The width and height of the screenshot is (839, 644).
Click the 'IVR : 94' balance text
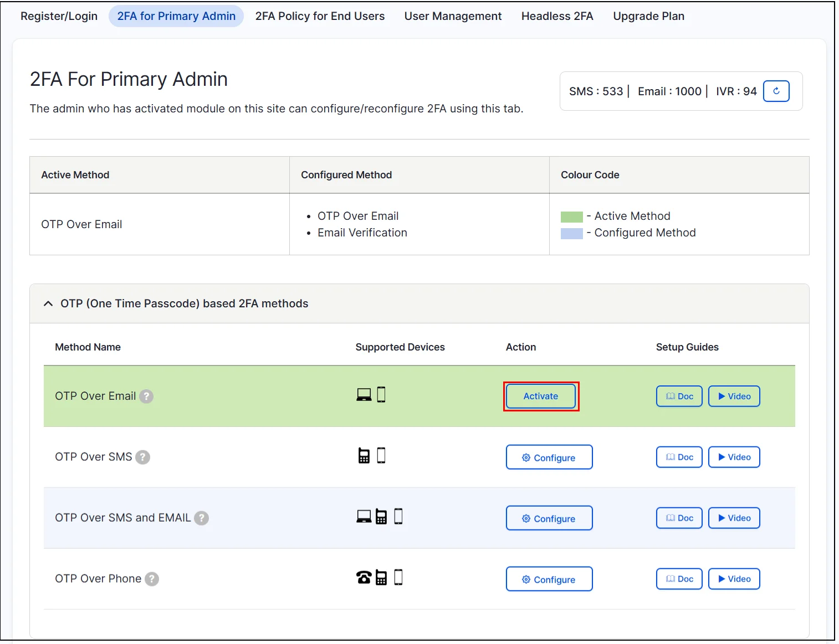736,91
